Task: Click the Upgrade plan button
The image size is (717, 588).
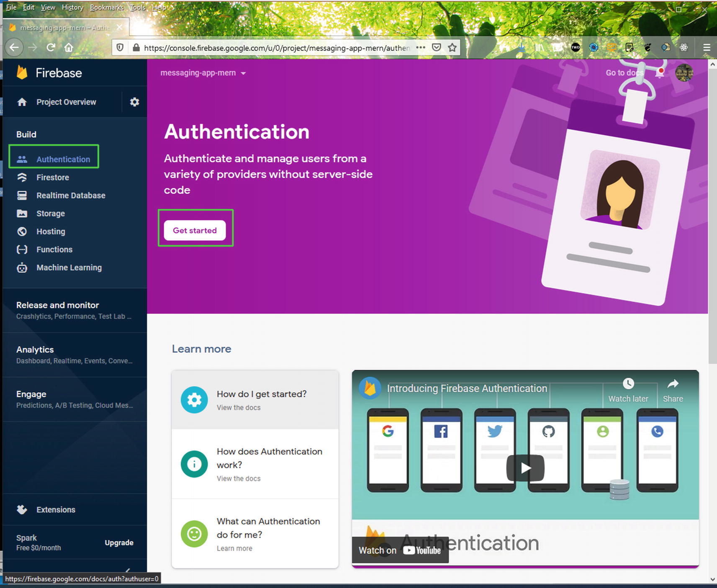Action: (119, 542)
